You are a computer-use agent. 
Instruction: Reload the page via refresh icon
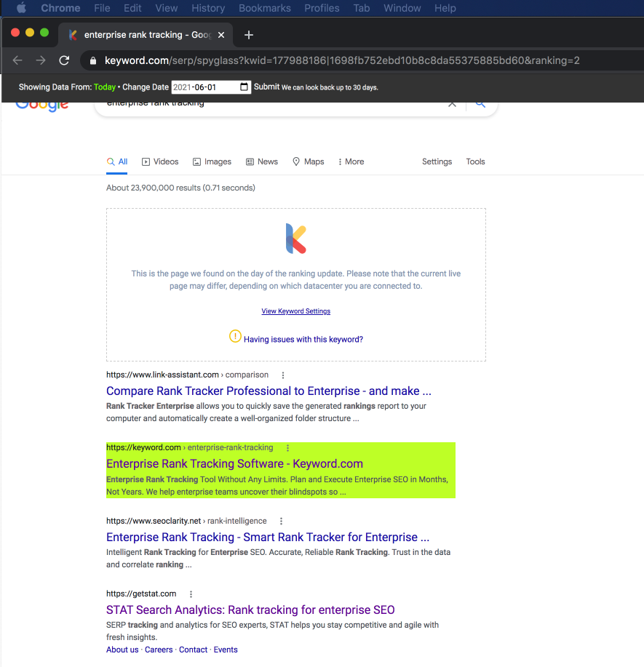[x=63, y=60]
